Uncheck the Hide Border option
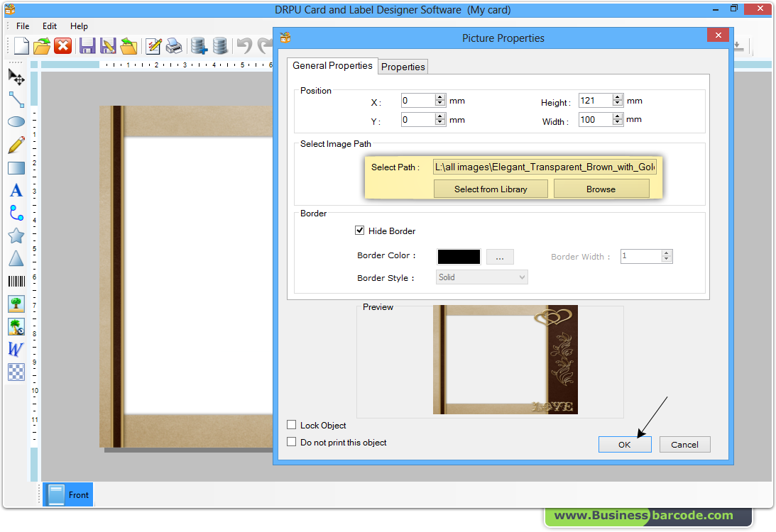Image resolution: width=776 pixels, height=532 pixels. (360, 231)
